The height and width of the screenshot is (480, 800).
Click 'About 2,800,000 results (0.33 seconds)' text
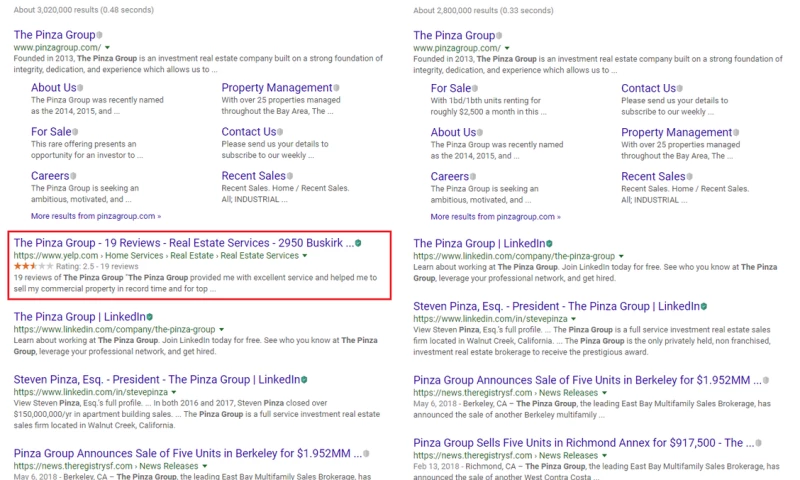click(483, 10)
